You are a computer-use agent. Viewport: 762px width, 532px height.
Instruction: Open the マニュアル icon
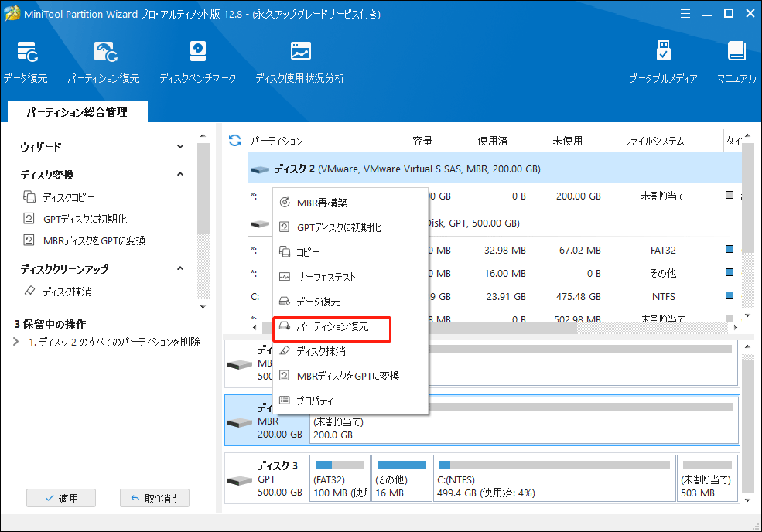coord(736,62)
